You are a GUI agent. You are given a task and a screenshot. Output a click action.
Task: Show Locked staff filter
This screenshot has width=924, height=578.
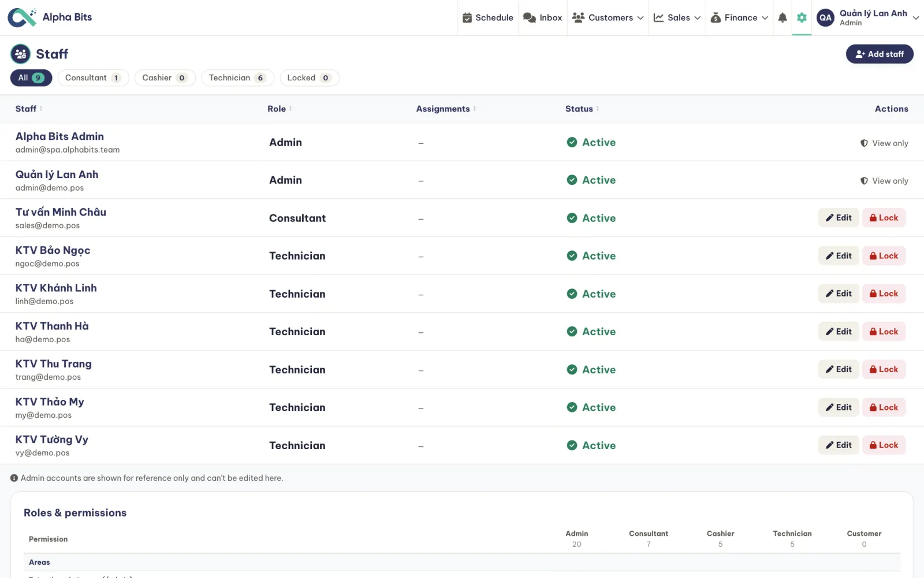tap(309, 78)
